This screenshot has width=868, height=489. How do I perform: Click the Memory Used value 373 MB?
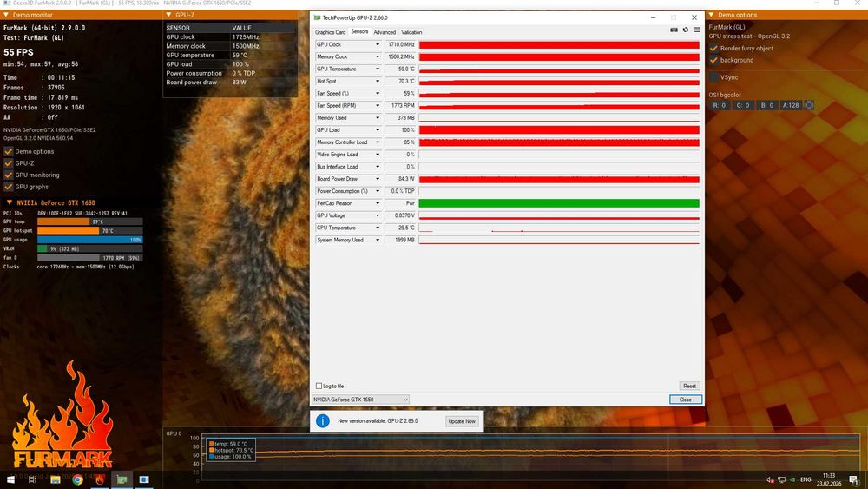pyautogui.click(x=399, y=118)
